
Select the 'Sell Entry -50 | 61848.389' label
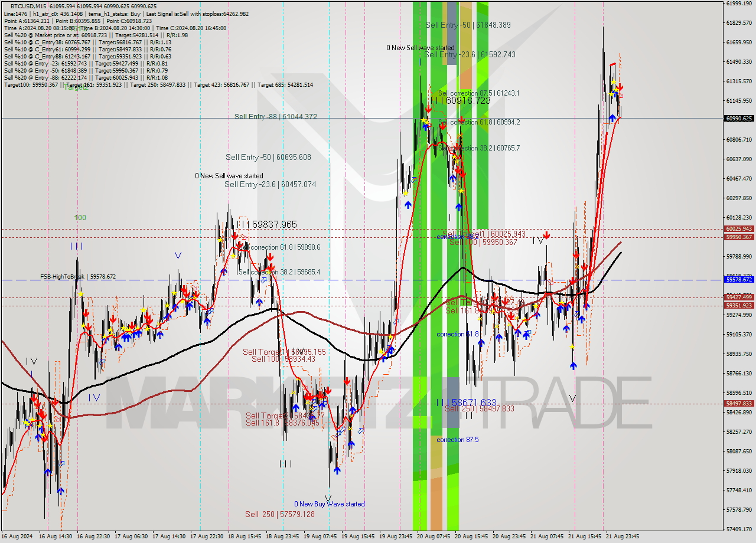coord(468,25)
